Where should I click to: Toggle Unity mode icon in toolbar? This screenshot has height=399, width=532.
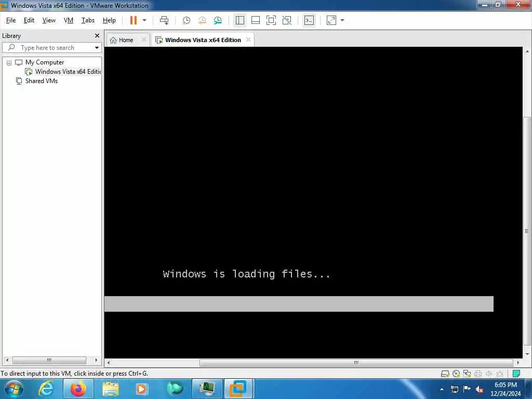click(x=287, y=20)
